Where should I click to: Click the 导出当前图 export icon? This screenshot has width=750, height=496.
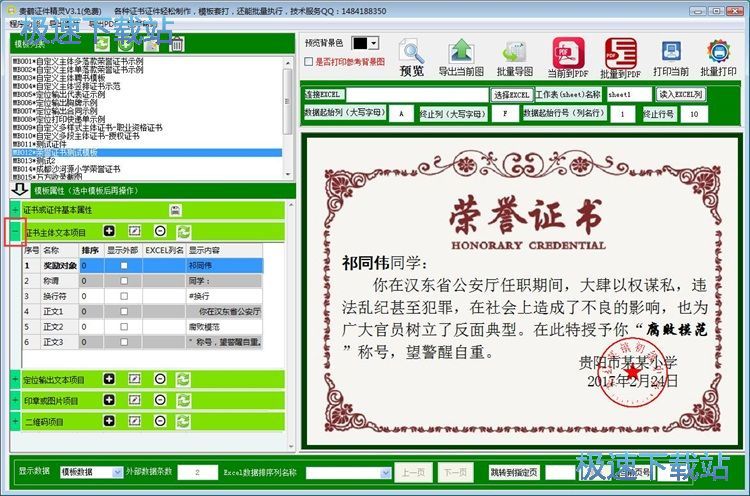click(x=461, y=52)
